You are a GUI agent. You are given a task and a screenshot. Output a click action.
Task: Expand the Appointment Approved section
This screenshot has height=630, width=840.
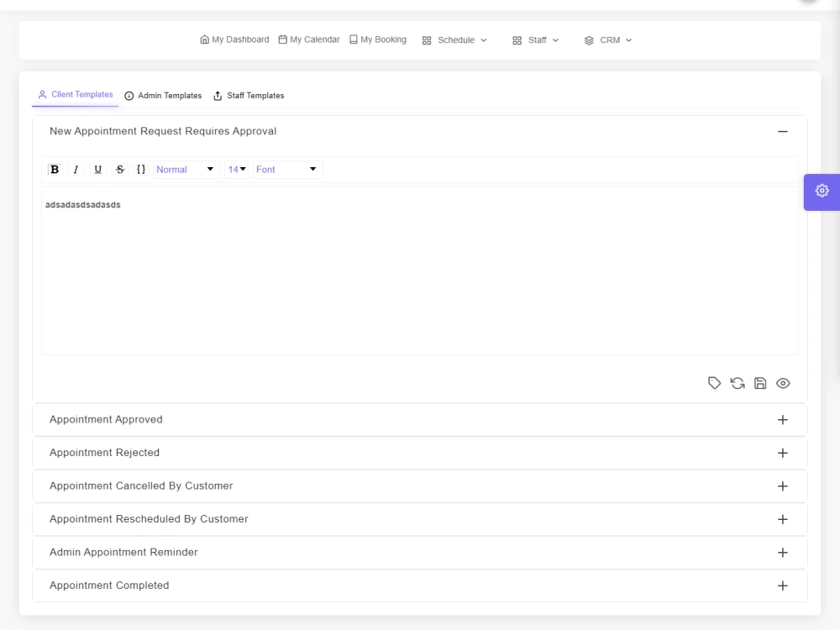[783, 419]
